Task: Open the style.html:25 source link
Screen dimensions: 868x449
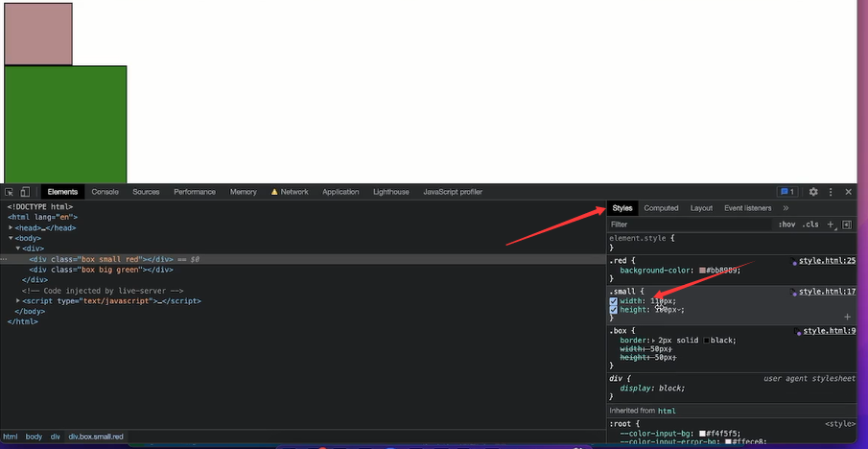Action: coord(828,261)
